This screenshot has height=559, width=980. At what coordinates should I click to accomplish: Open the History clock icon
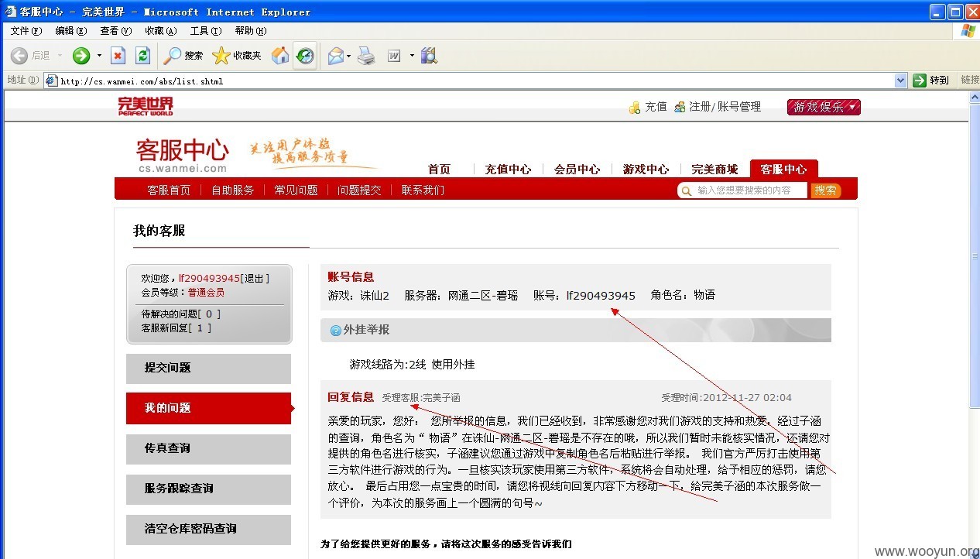(x=305, y=56)
